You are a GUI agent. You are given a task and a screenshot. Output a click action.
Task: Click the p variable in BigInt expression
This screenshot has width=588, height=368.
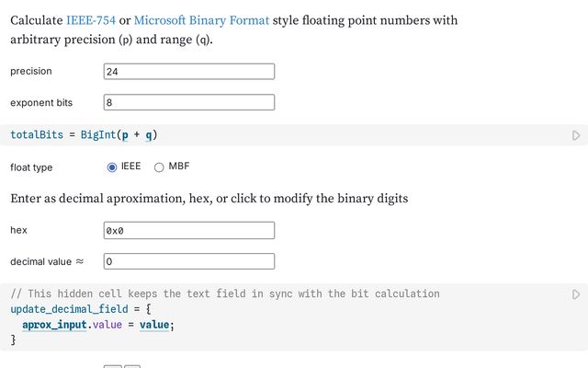click(x=125, y=135)
